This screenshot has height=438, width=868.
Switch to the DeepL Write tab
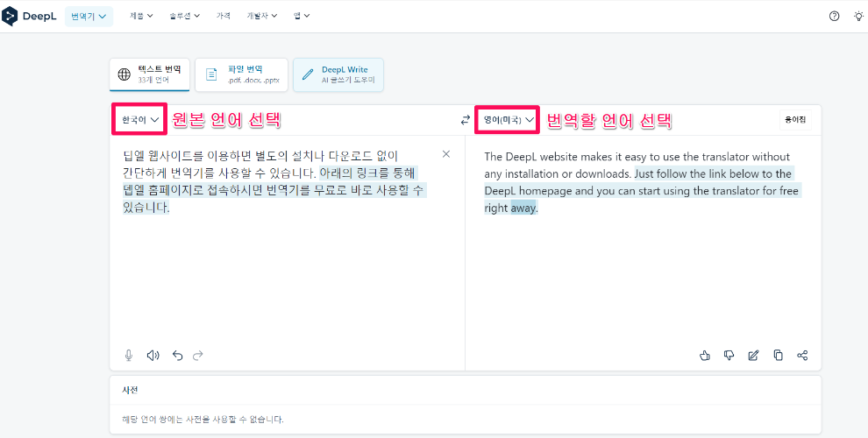tap(338, 74)
